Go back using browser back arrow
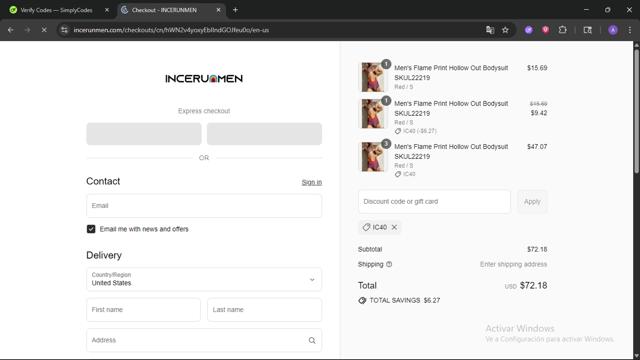 click(x=11, y=30)
